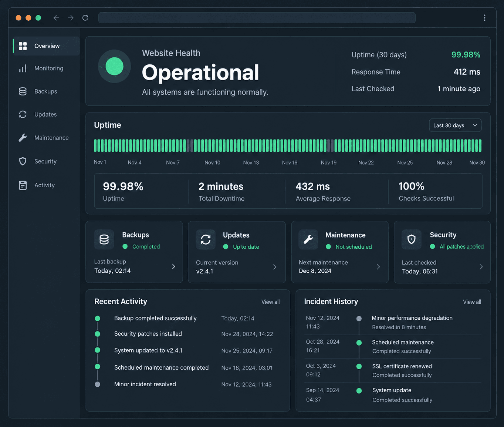Click the Overview grid icon in sidebar
This screenshot has width=504, height=427.
point(23,46)
